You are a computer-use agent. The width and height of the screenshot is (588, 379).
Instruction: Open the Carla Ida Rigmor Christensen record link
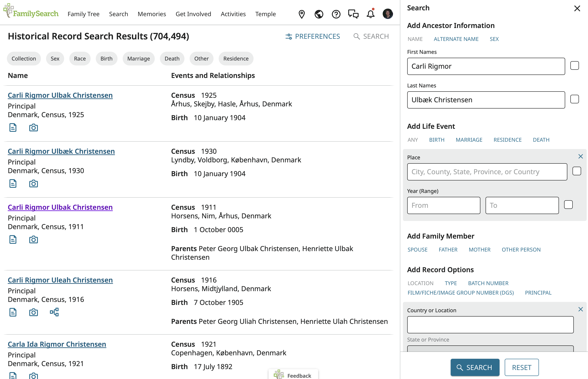coord(57,344)
